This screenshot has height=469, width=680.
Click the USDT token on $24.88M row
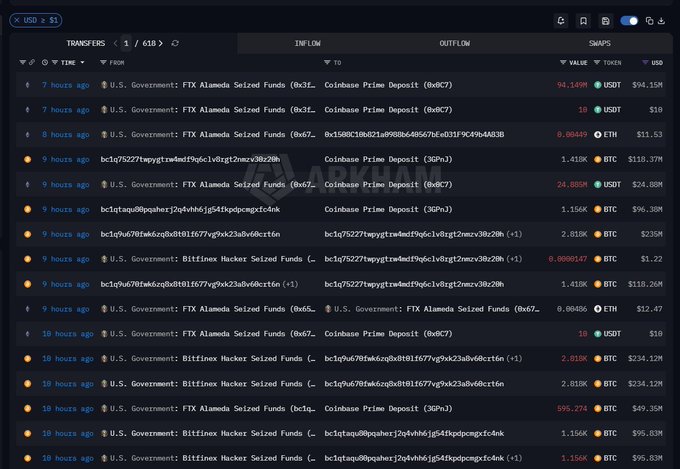click(607, 184)
